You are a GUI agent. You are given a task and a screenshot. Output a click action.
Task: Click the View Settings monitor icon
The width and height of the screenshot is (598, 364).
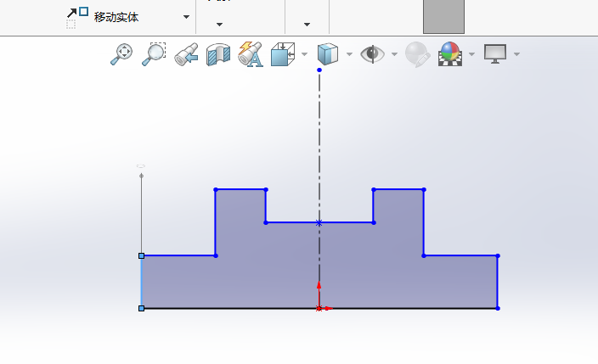[x=495, y=53]
